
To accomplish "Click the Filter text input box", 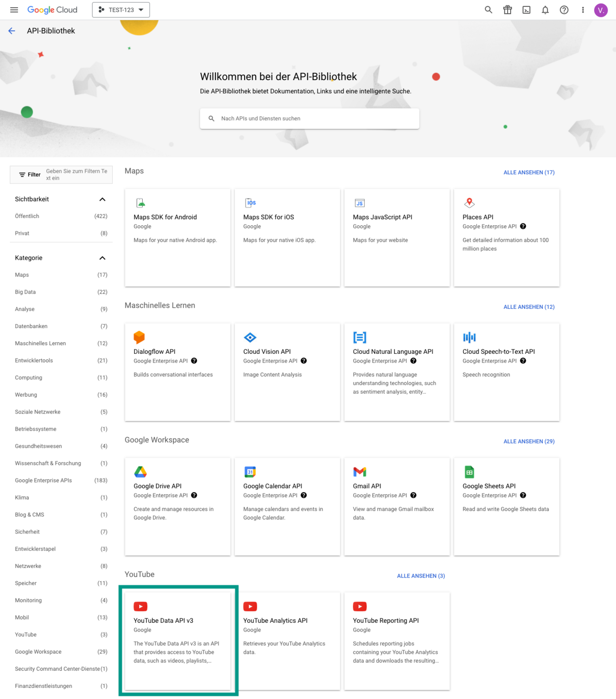I will (x=77, y=175).
